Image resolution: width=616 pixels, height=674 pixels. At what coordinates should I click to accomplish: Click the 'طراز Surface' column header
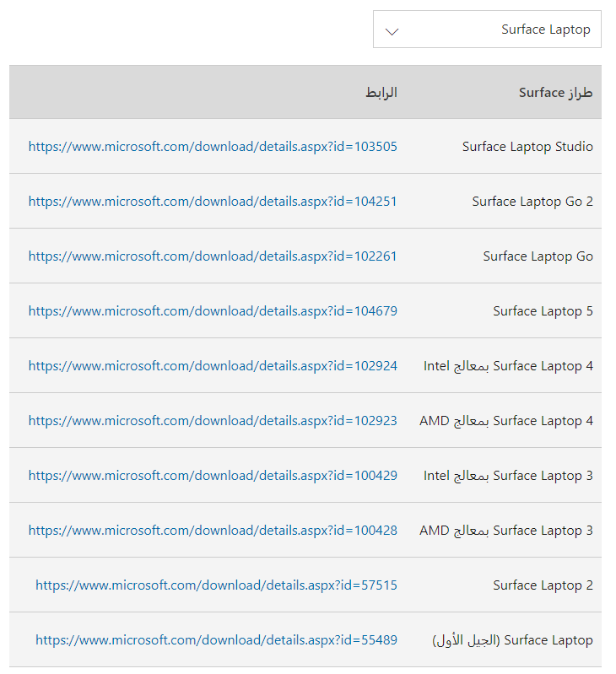coord(556,93)
